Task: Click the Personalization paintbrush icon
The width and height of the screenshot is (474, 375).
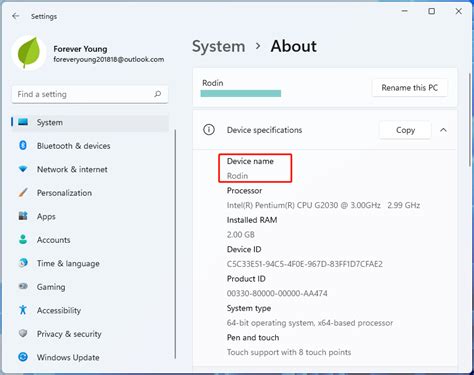Action: click(23, 192)
